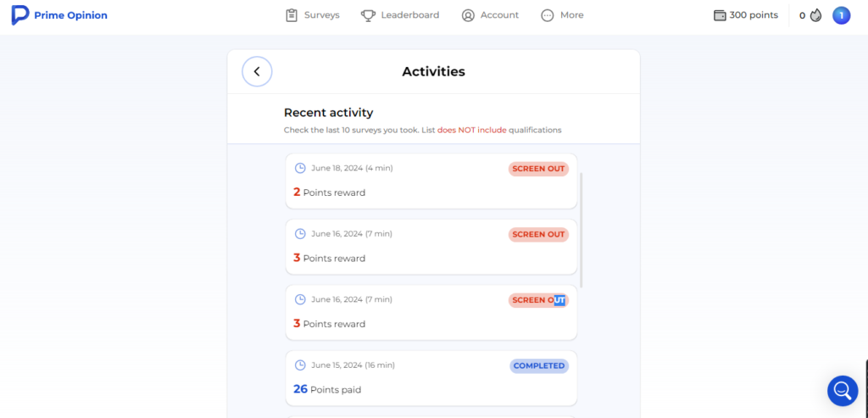The height and width of the screenshot is (418, 868).
Task: Select the June 18 SCREEN OUT badge
Action: [x=538, y=169]
